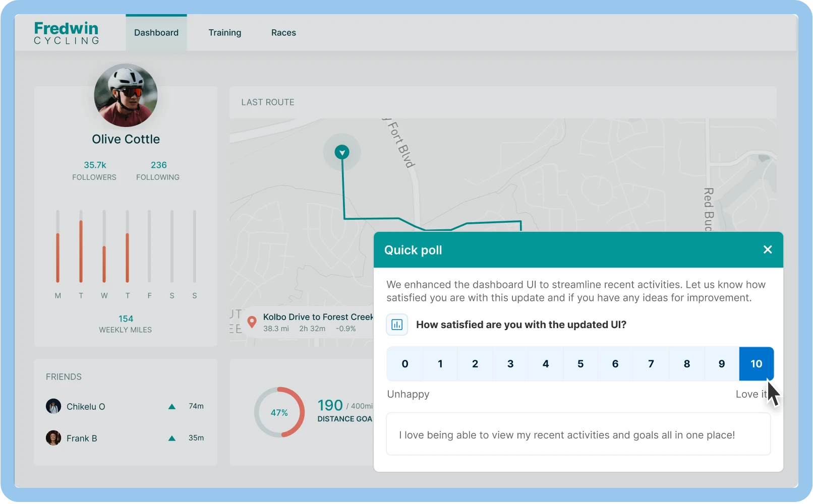Screen dimensions: 813x504
Task: Click the red location pin for Kolbo Drive
Action: point(252,322)
